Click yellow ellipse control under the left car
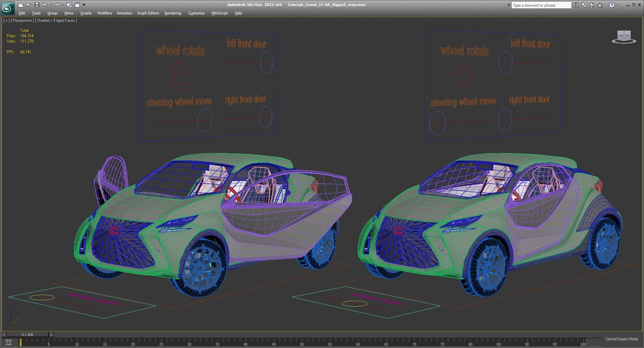Screen dimensions: 644x348 coord(42,298)
